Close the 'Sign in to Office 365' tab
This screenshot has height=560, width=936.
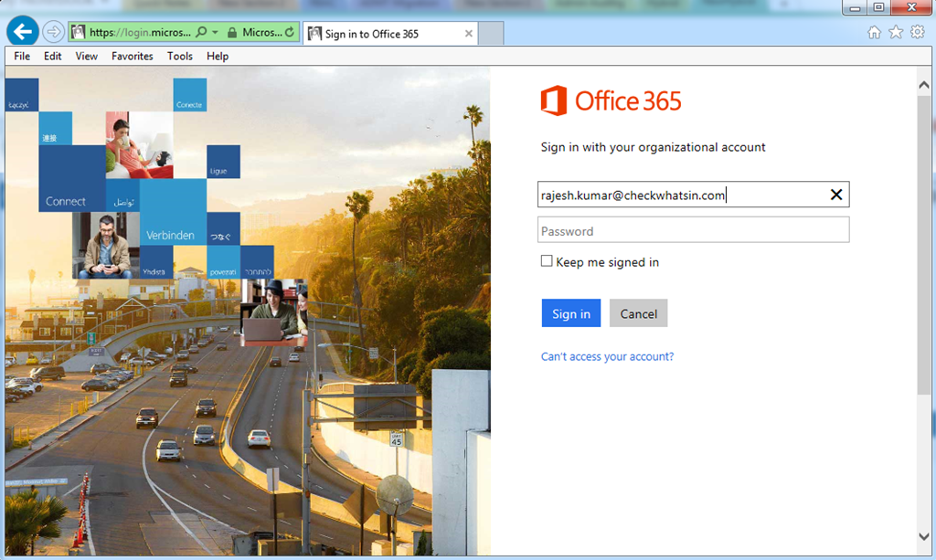469,34
